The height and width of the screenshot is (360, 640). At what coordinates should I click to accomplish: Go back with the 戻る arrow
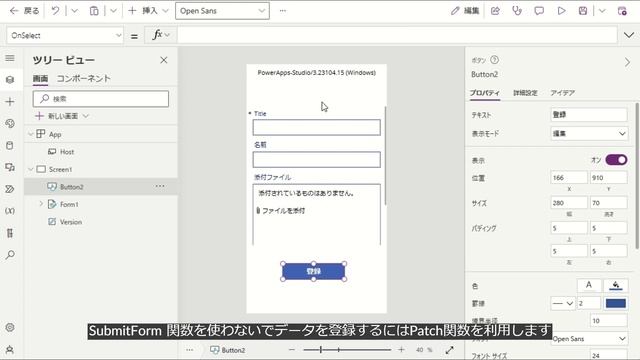pos(24,11)
